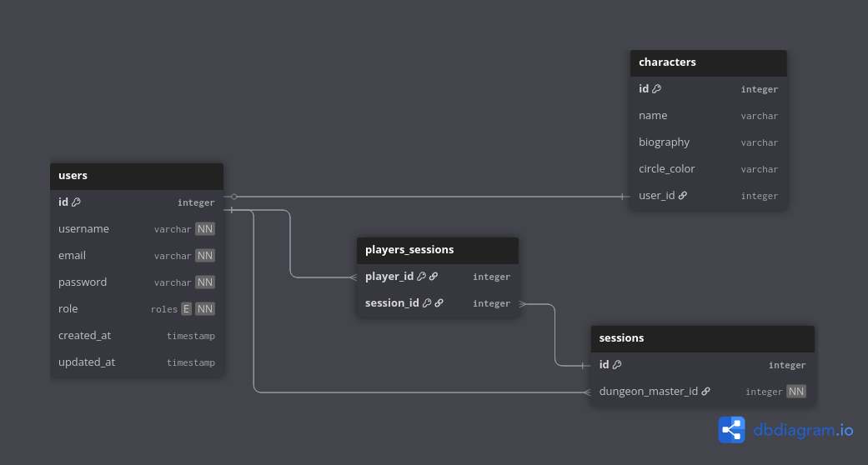Select the sessions table header
This screenshot has width=868, height=465.
[x=702, y=339]
